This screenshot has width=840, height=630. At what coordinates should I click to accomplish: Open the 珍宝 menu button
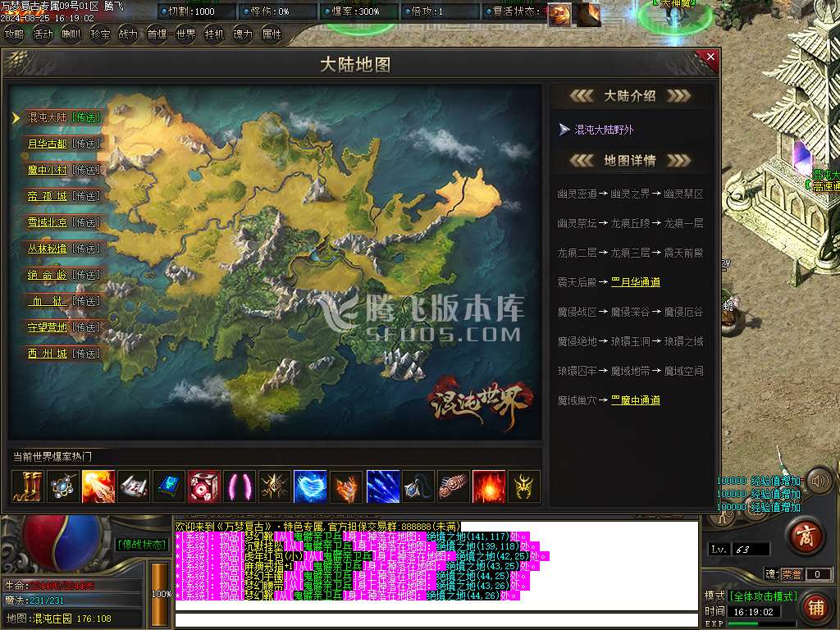click(100, 34)
